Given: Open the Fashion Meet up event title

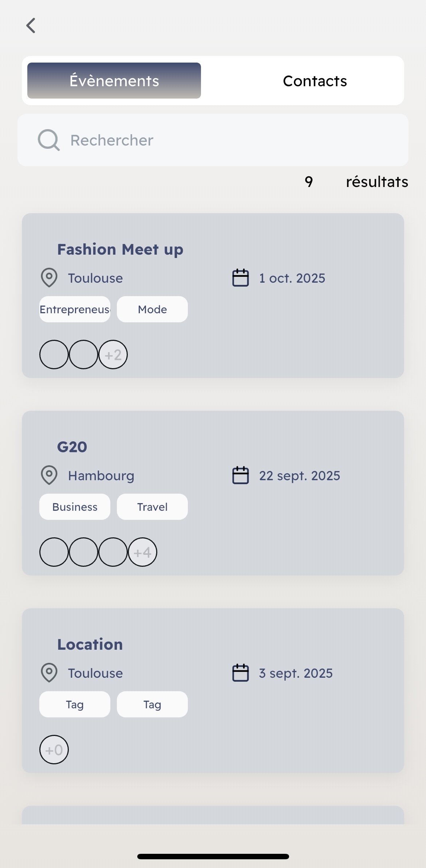Looking at the screenshot, I should coord(120,250).
